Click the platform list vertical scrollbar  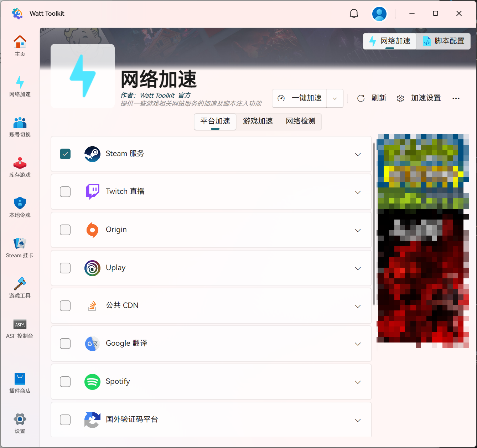click(x=374, y=224)
